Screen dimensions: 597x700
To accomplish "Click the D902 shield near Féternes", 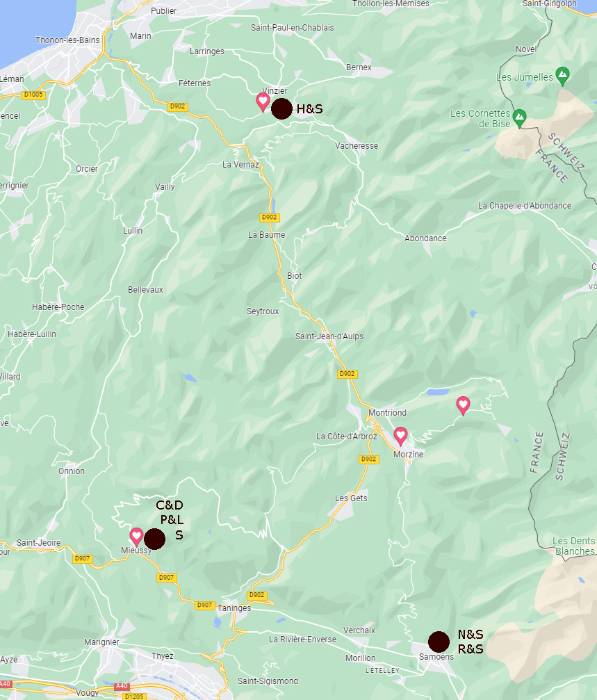I will click(x=178, y=106).
